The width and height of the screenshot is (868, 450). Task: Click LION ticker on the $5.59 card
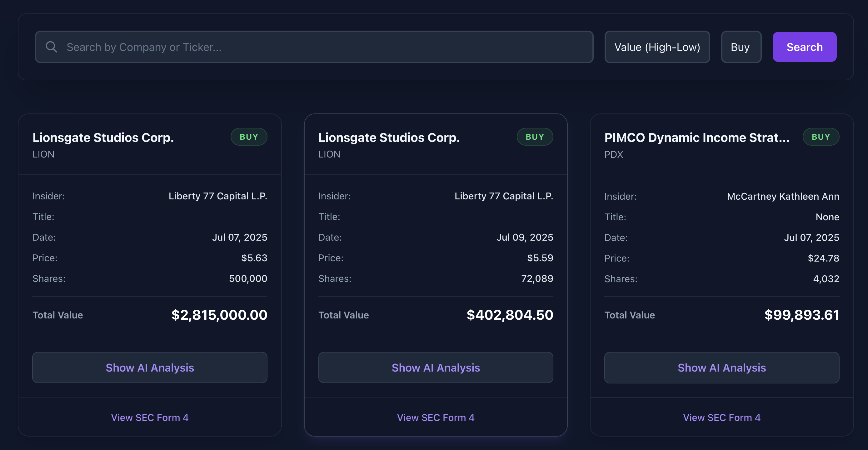(329, 154)
